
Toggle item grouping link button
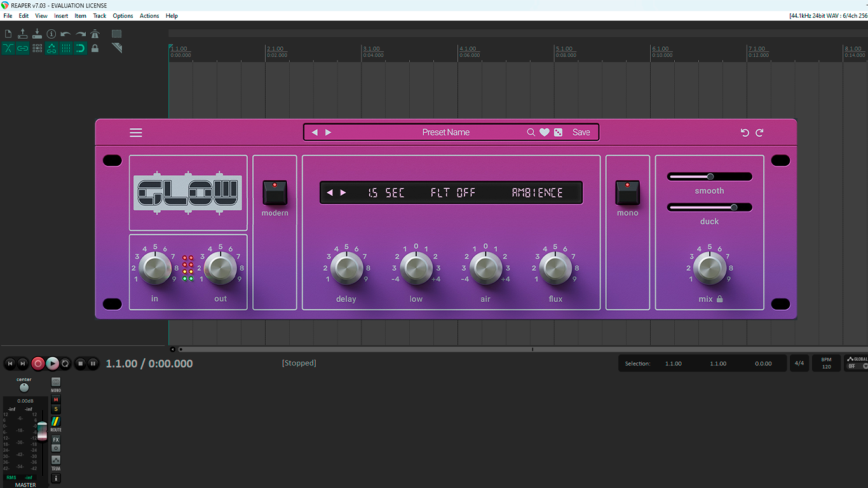click(22, 48)
